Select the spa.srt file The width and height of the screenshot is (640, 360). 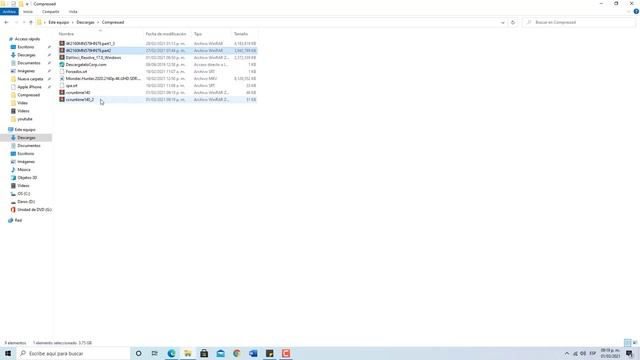[x=71, y=85]
